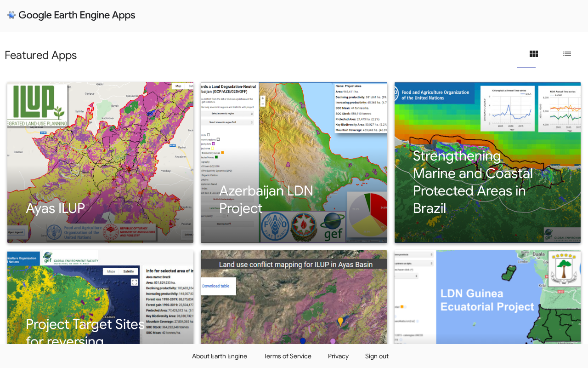Click the pie chart in Azerbaijan LDN thumbnail
588x368 pixels.
point(367,216)
